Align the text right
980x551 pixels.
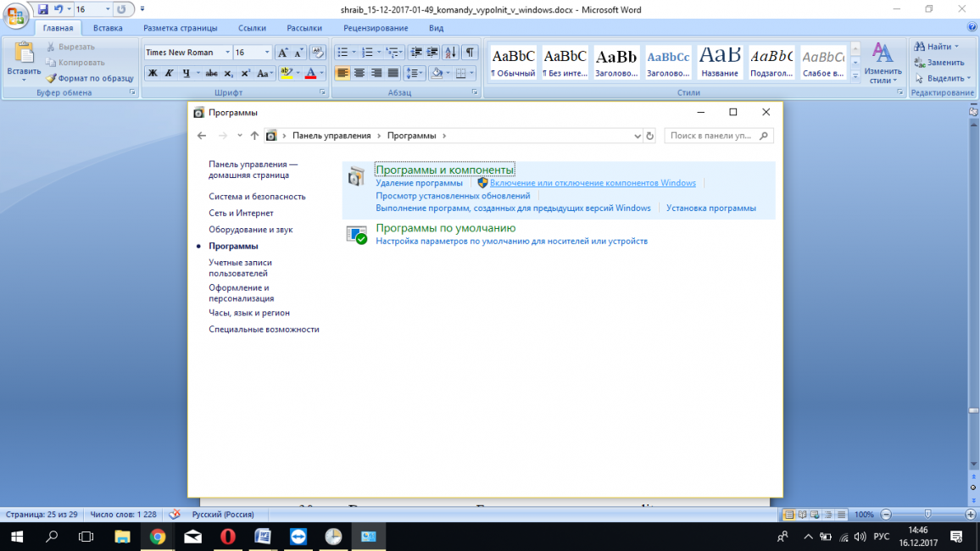376,73
